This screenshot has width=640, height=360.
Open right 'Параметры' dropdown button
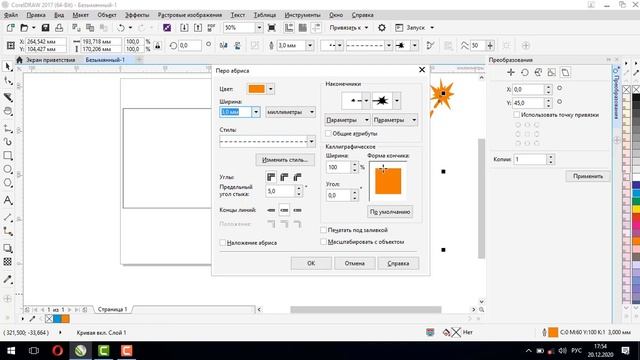(x=395, y=120)
